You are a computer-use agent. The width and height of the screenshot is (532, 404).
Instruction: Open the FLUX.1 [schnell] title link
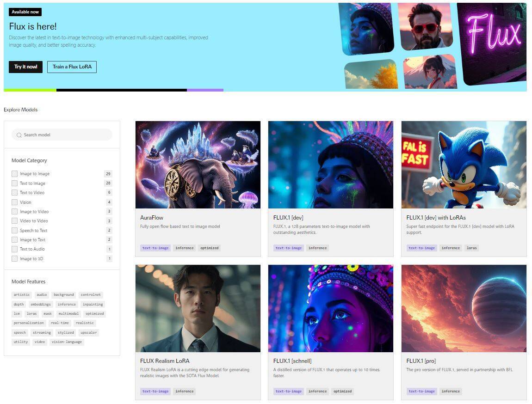click(292, 361)
